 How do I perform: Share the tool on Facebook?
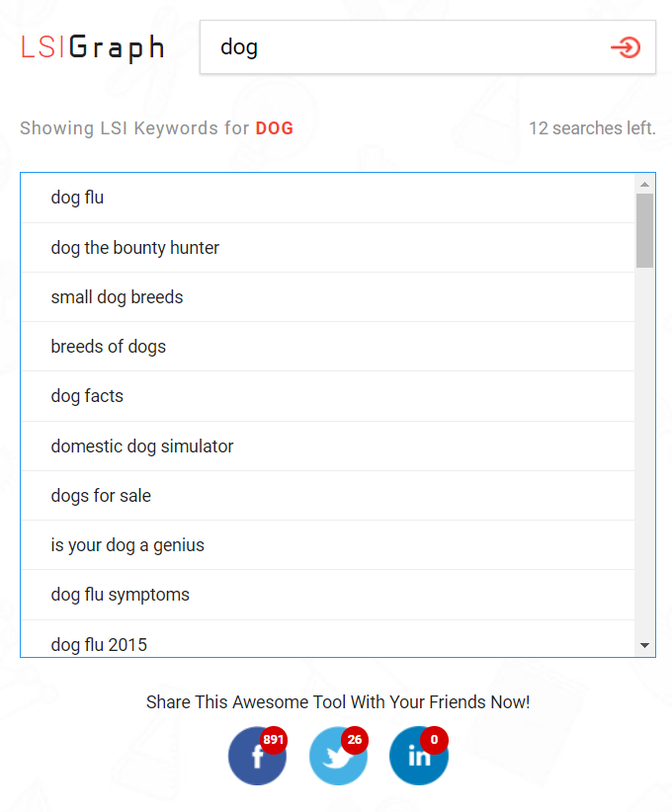pyautogui.click(x=257, y=756)
